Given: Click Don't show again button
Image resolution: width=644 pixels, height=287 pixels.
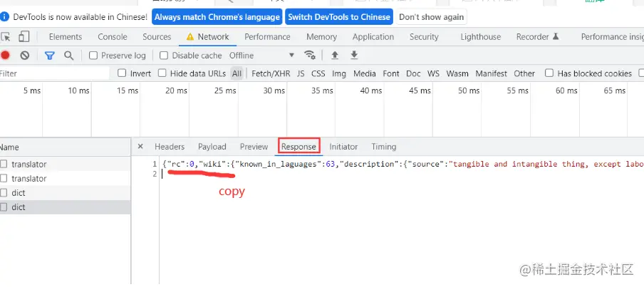Looking at the screenshot, I should point(431,17).
